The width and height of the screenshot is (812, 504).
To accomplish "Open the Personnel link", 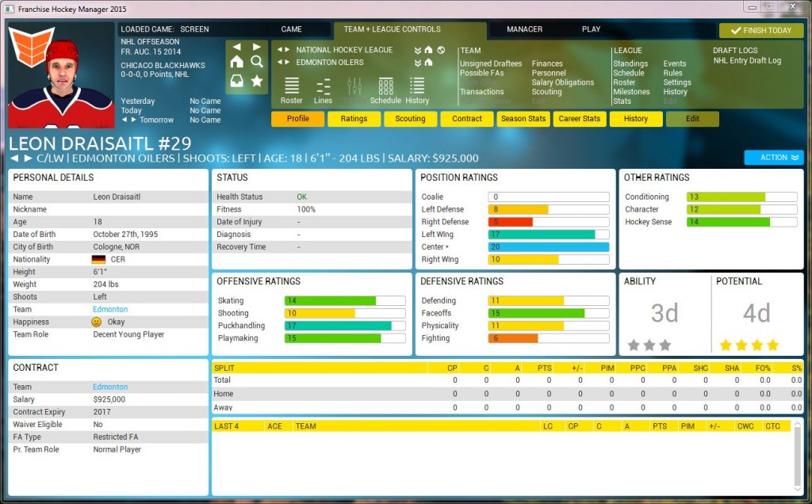I will (x=549, y=73).
